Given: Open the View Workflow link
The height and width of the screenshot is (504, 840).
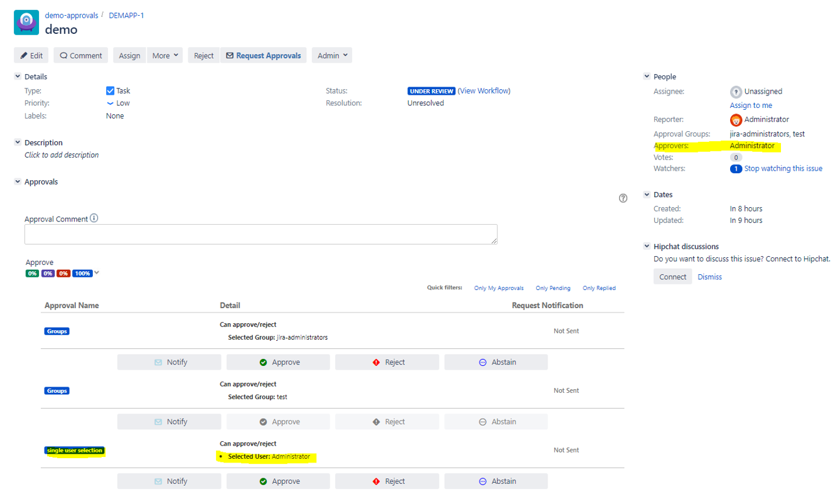Looking at the screenshot, I should click(x=484, y=91).
